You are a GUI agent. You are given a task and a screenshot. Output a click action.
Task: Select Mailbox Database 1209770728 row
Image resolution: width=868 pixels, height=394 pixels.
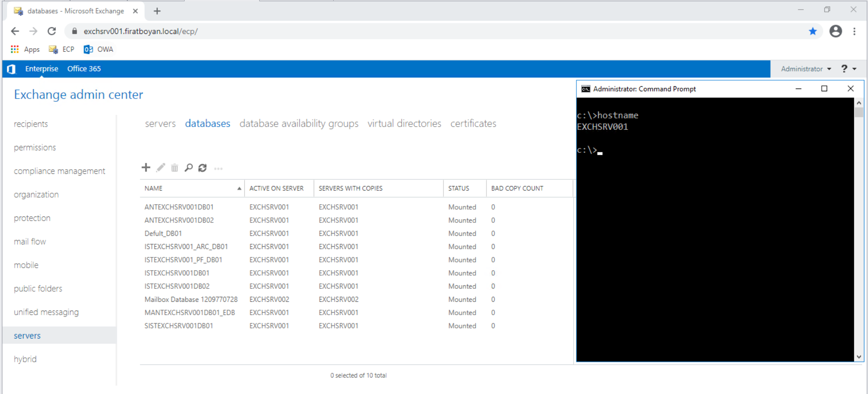click(357, 299)
